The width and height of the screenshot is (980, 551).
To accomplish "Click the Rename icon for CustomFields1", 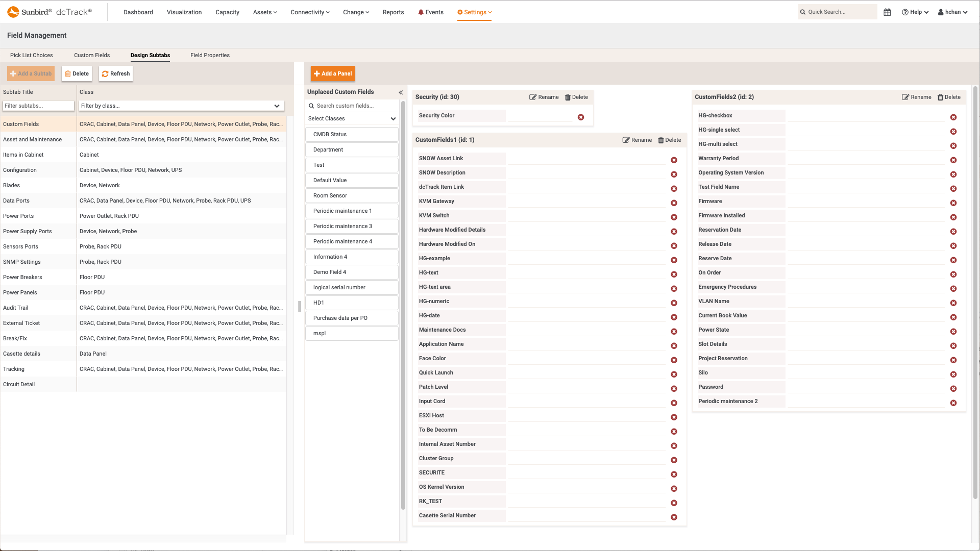I will pos(627,139).
